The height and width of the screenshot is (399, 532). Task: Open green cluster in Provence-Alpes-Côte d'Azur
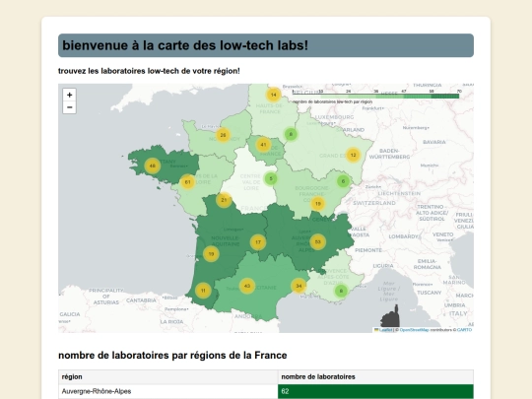coord(341,291)
